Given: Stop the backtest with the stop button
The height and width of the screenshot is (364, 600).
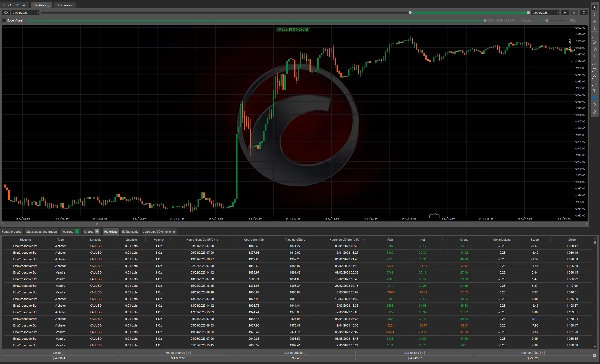Looking at the screenshot, I should tap(574, 13).
